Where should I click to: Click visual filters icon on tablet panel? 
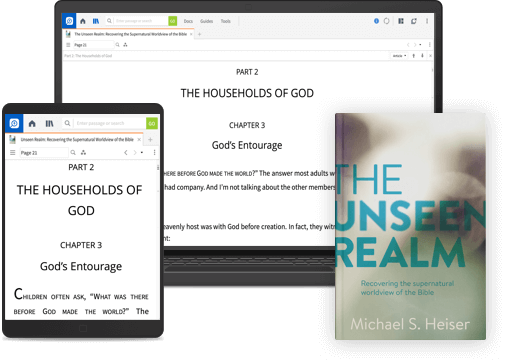[83, 153]
